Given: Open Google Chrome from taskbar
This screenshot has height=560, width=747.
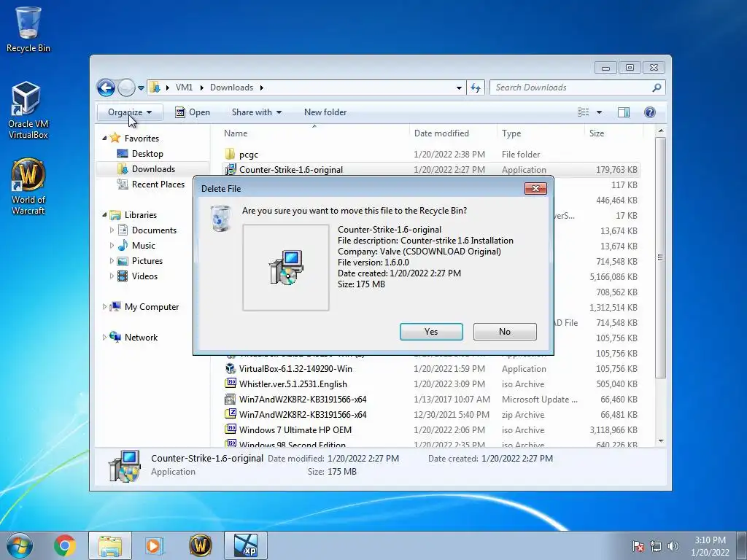Looking at the screenshot, I should pyautogui.click(x=65, y=545).
